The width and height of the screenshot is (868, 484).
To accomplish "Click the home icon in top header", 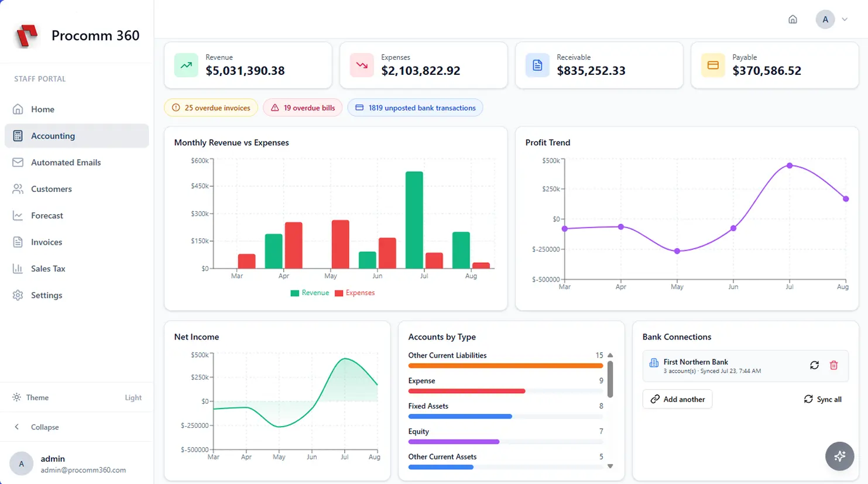I will click(792, 19).
